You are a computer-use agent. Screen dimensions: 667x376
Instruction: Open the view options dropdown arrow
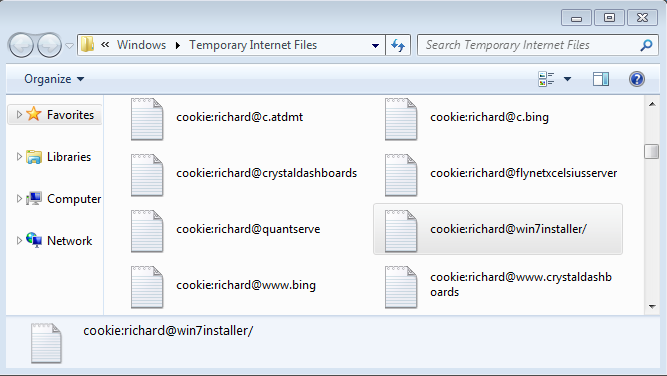pos(567,79)
